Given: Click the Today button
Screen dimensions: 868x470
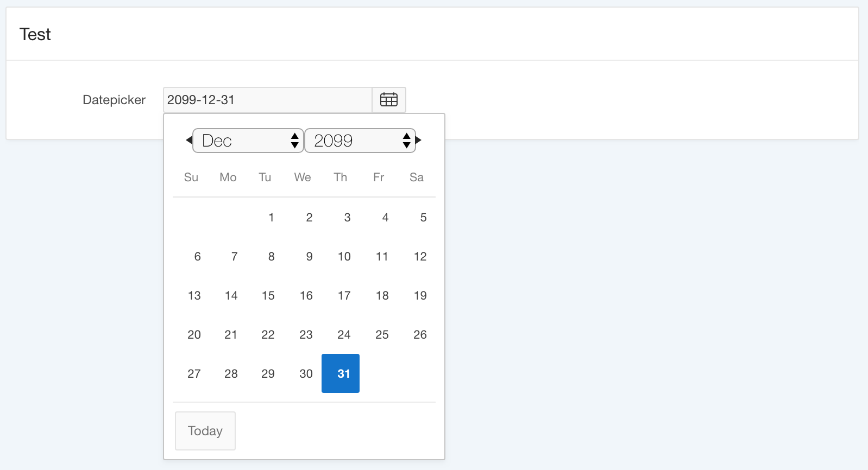Looking at the screenshot, I should [x=205, y=430].
